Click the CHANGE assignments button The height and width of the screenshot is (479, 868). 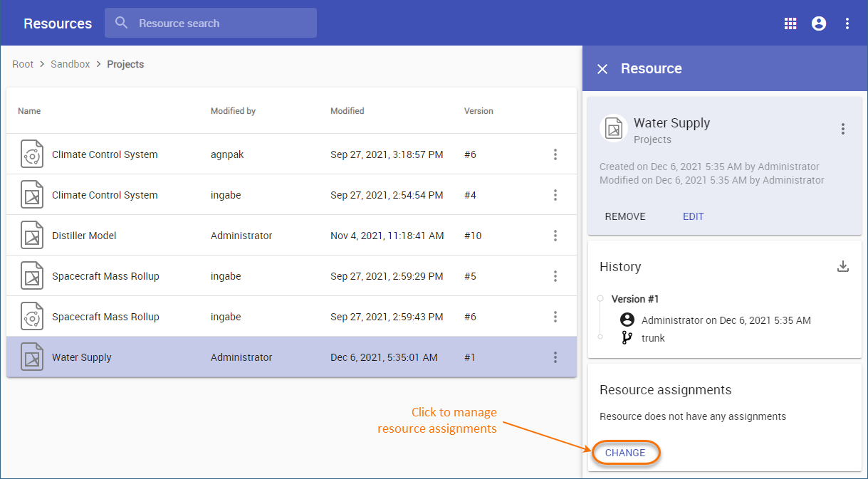tap(625, 453)
